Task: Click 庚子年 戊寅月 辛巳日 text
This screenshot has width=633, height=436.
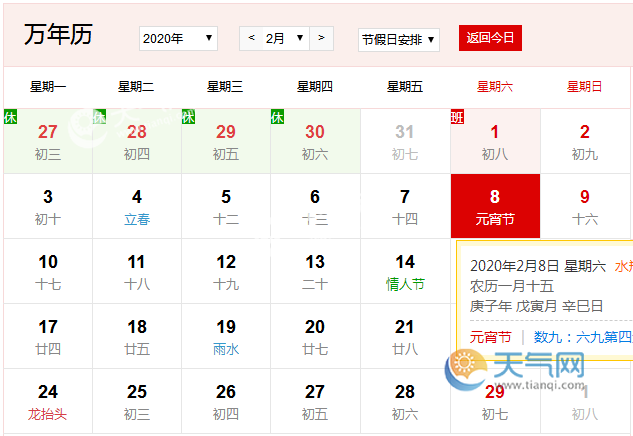Action: [x=536, y=306]
